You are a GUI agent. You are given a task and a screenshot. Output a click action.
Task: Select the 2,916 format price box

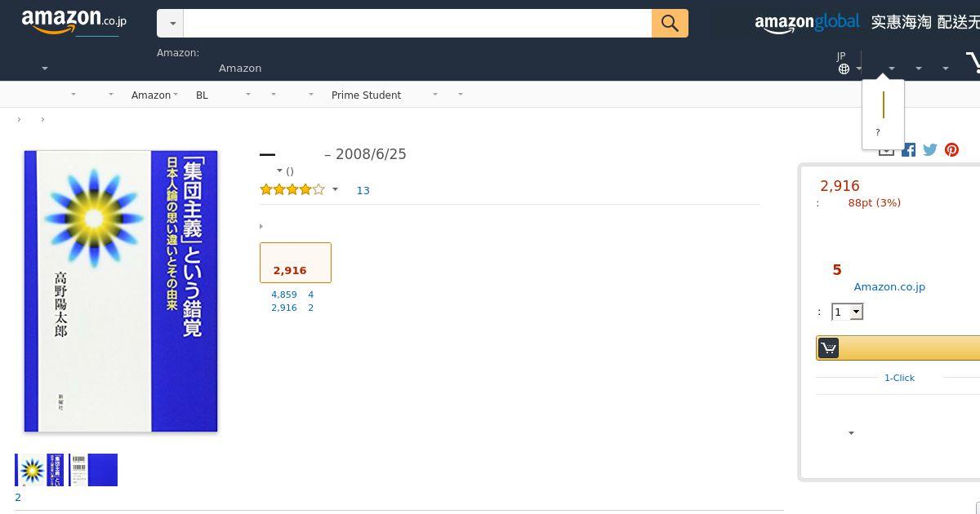tap(296, 263)
